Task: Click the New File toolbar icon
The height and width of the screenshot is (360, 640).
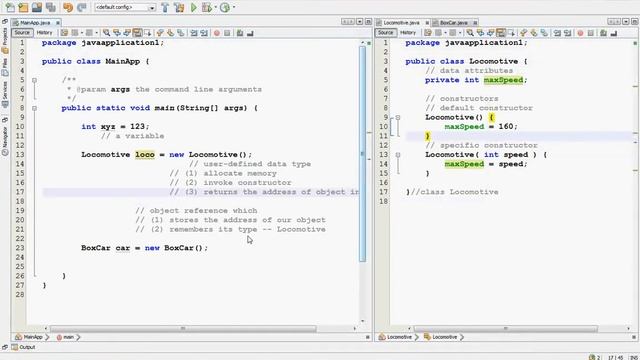Action: [9, 7]
